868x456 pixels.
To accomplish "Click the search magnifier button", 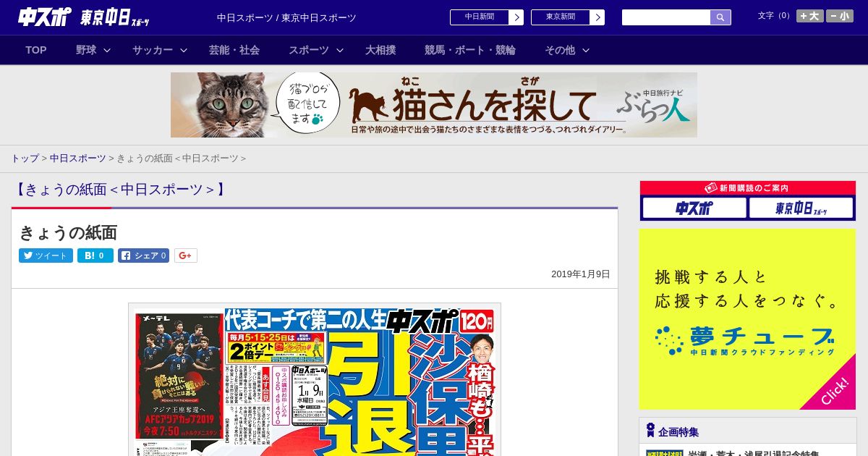I will click(x=720, y=17).
